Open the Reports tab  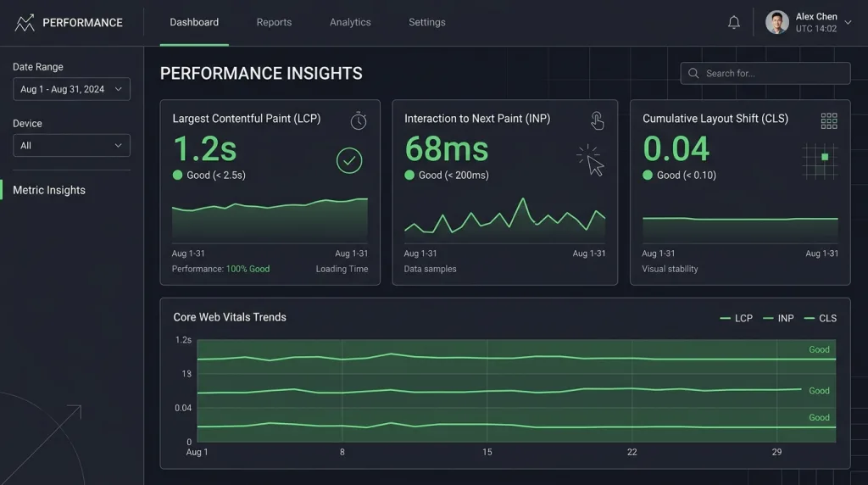click(274, 22)
